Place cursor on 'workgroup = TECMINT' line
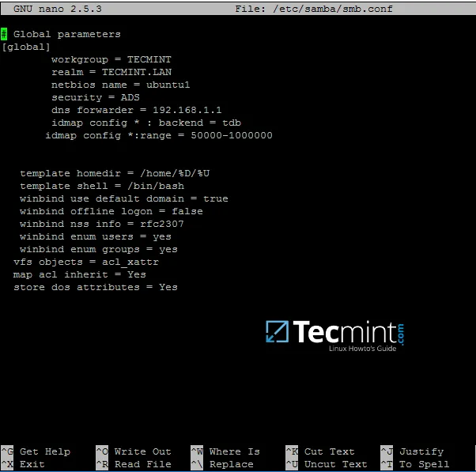The width and height of the screenshot is (476, 472). (x=111, y=59)
